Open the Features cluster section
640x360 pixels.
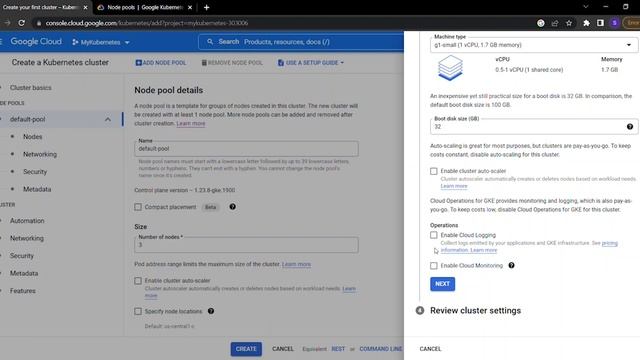click(23, 291)
